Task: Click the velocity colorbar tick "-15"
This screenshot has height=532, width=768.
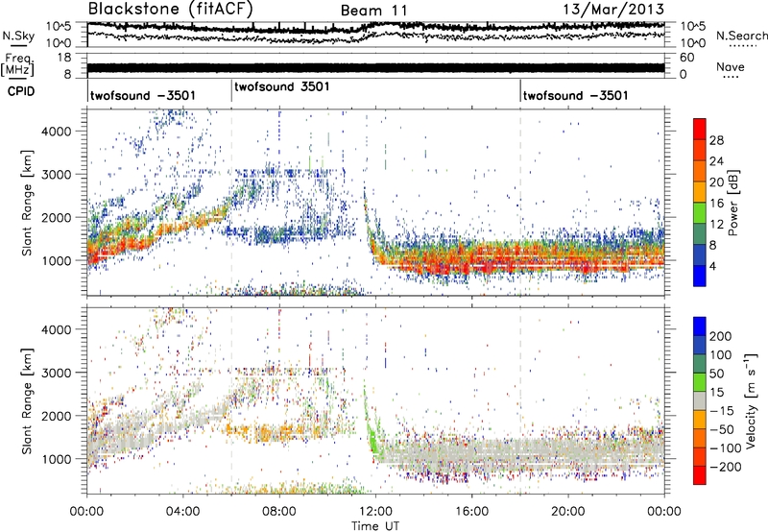Action: pos(721,411)
